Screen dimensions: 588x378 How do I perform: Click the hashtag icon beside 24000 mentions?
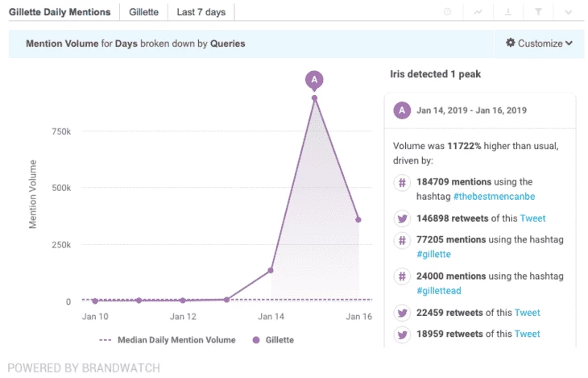(x=402, y=276)
